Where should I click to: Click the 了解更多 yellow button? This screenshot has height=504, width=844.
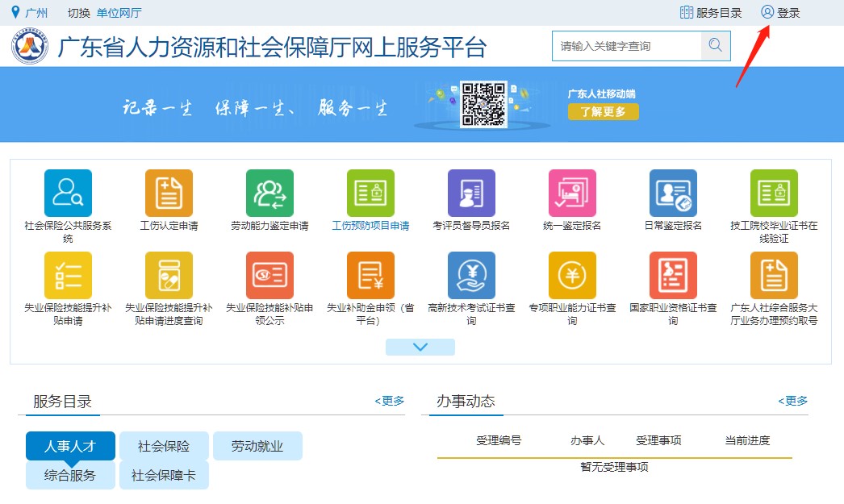click(x=603, y=112)
